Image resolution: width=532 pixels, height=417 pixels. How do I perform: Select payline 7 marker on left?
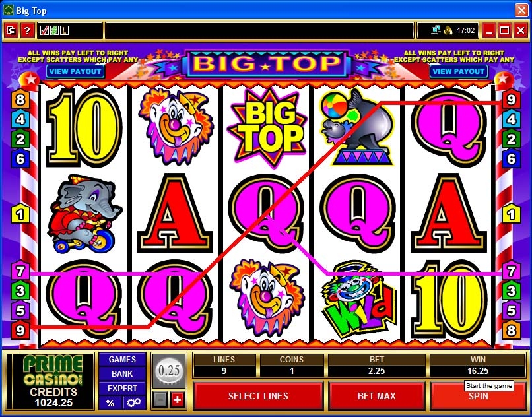click(20, 271)
